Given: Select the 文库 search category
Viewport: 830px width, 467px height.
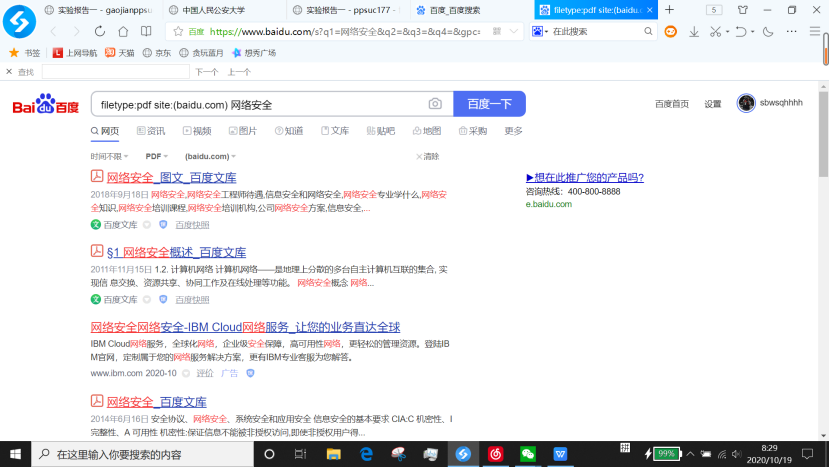Looking at the screenshot, I should click(x=335, y=131).
